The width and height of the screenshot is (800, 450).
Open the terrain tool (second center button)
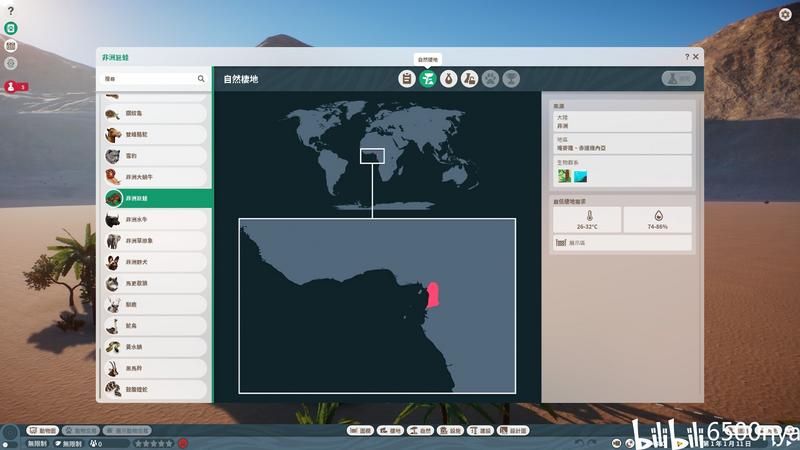coord(390,431)
